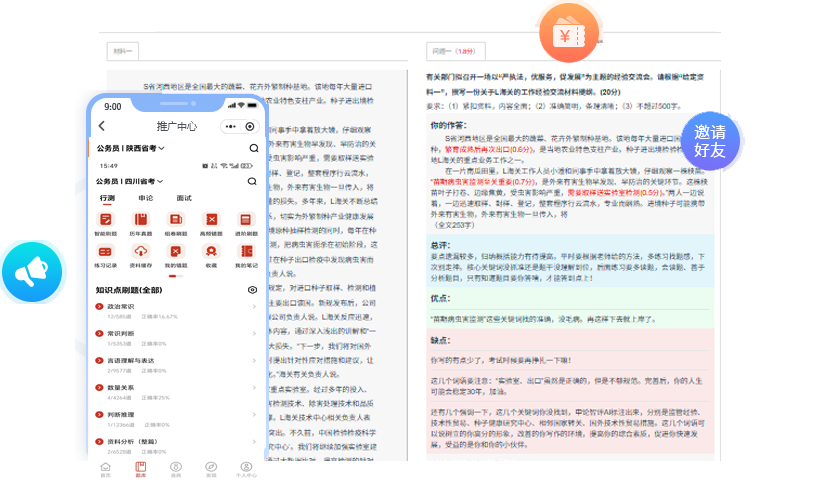Click the 优点 section heading
822x504 pixels.
[440, 298]
